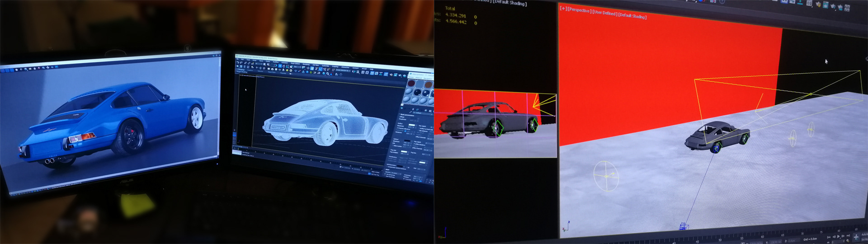Open the Modifiers menu in middle monitor

(x=276, y=62)
